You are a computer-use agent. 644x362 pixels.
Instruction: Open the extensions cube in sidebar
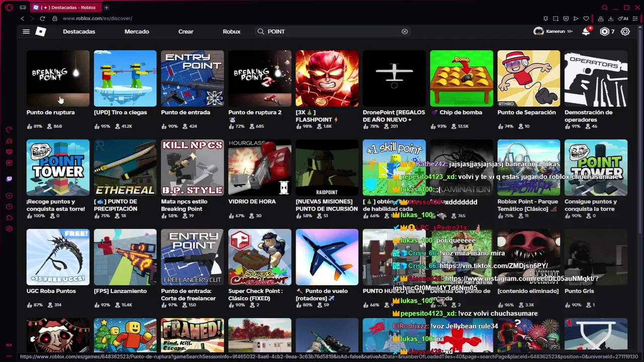(9, 218)
